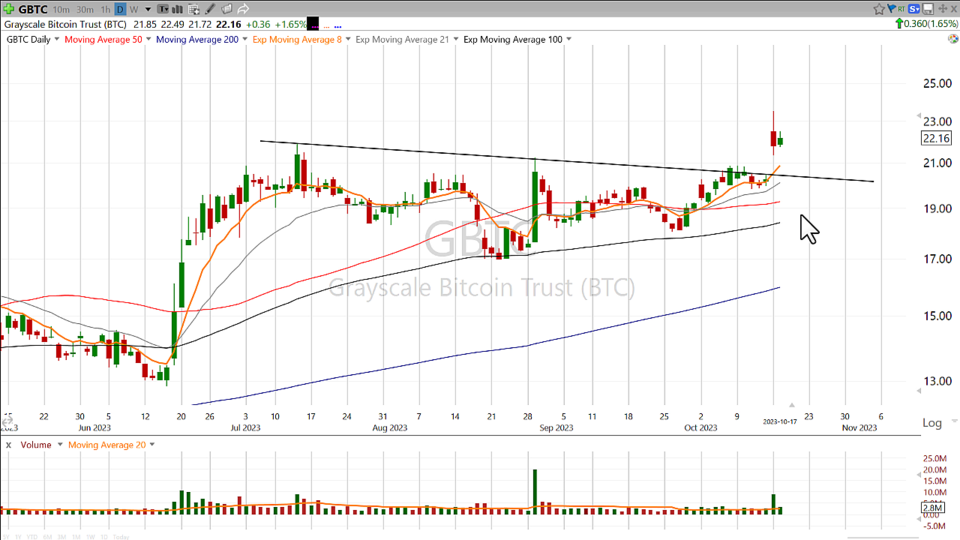
Task: Click the green plus add-symbol icon
Action: coord(9,9)
